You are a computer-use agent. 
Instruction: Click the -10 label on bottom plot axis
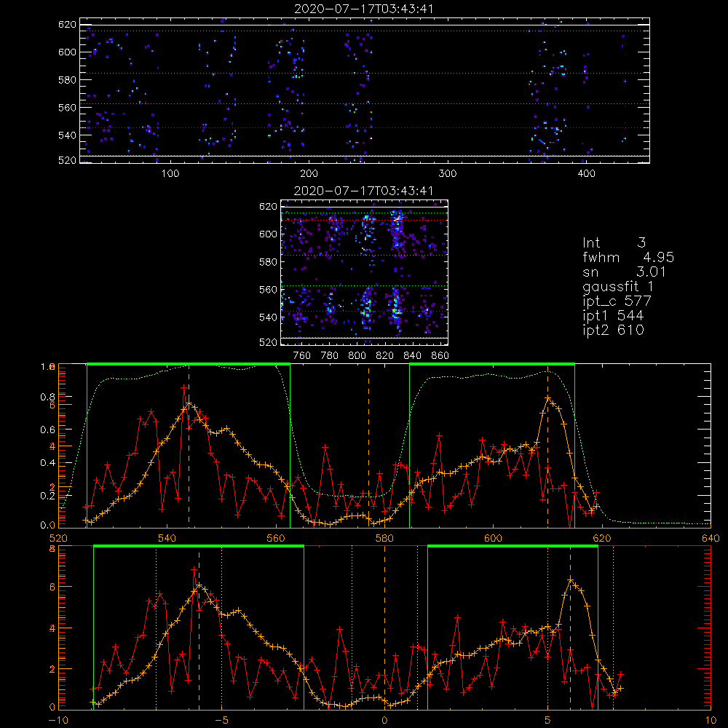click(x=58, y=721)
